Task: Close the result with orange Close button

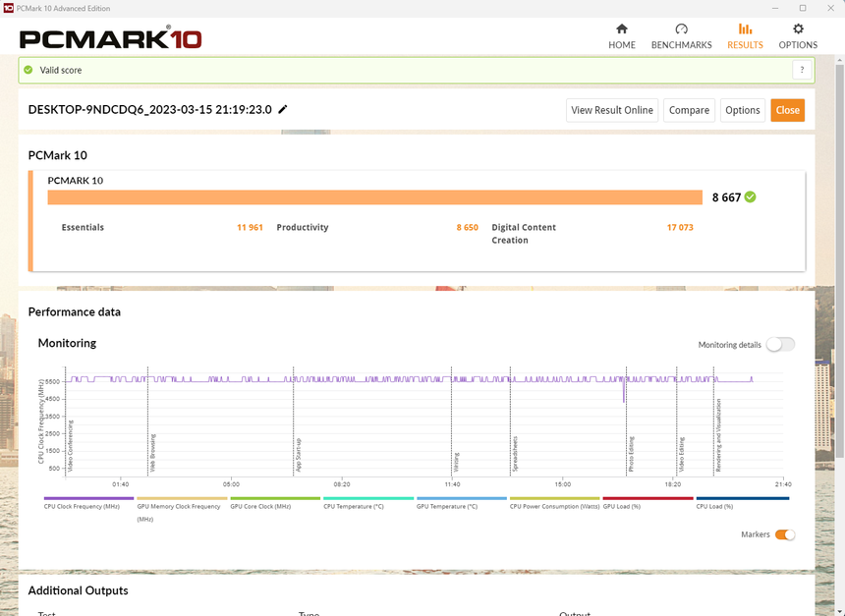Action: (x=787, y=110)
